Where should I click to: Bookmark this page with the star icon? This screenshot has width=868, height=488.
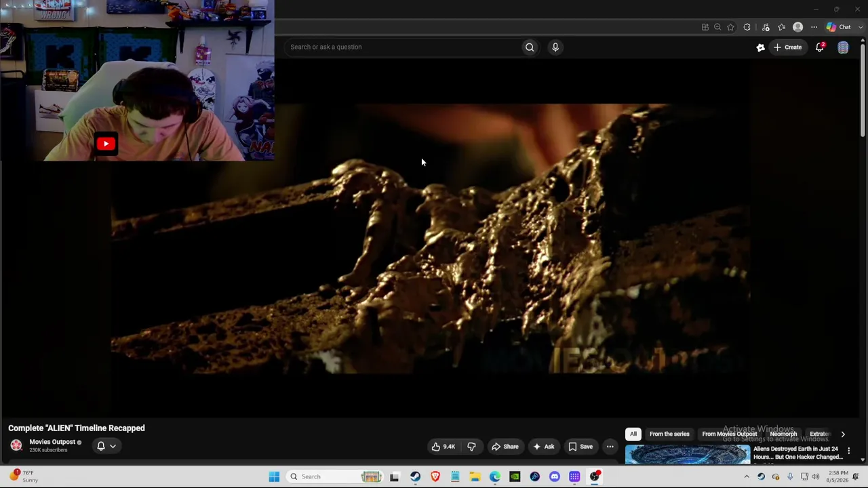[x=730, y=27]
